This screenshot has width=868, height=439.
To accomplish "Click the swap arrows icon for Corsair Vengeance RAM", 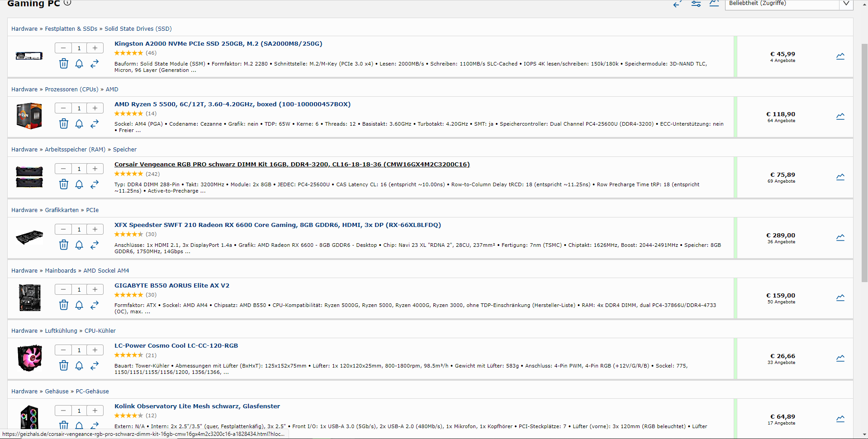I will tap(95, 184).
